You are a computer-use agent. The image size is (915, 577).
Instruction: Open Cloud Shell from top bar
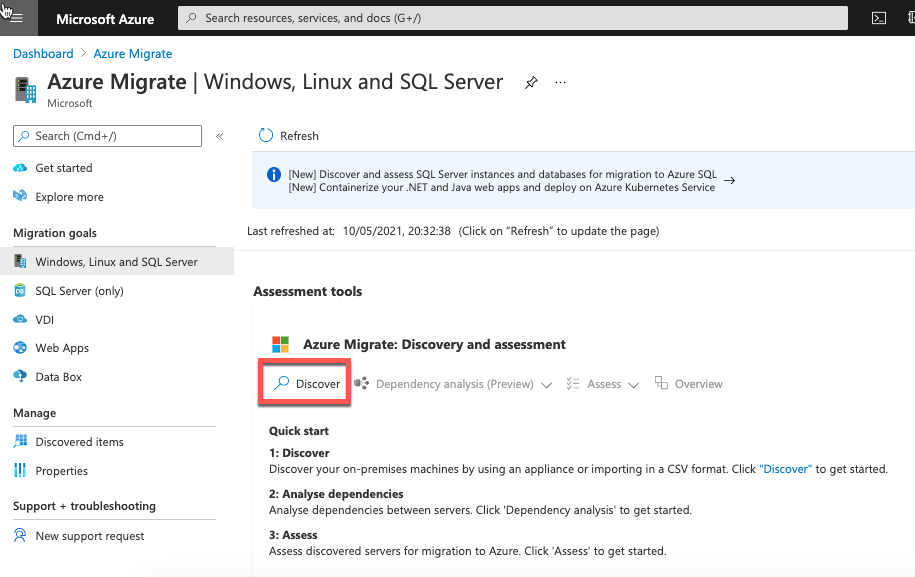point(878,18)
